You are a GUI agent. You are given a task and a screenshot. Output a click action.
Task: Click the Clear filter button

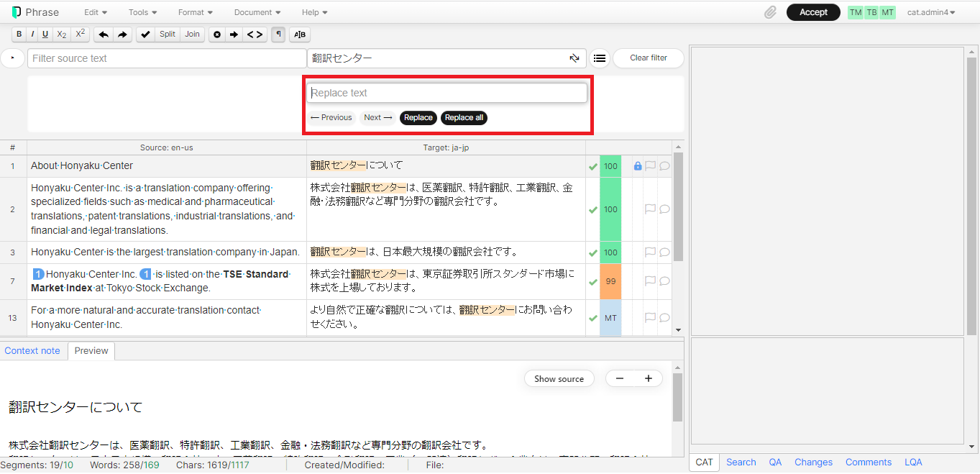coord(648,58)
